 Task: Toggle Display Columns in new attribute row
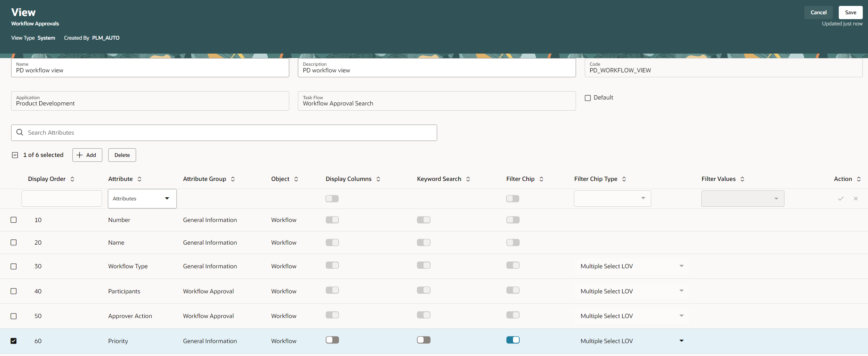click(332, 199)
